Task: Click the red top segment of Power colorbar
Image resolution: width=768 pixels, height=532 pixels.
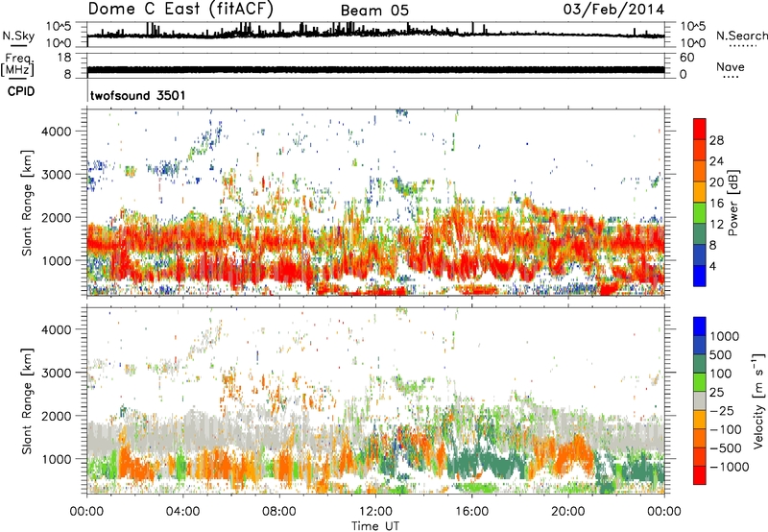Action: 700,130
